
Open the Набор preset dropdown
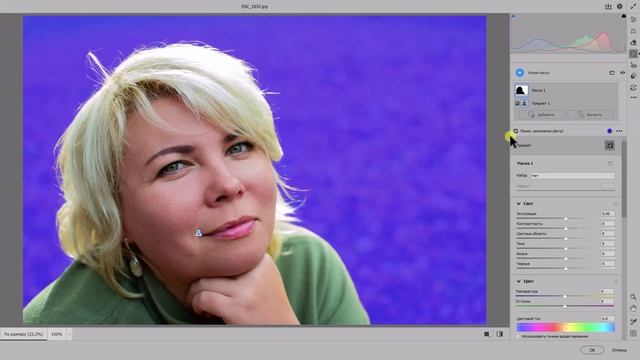pyautogui.click(x=572, y=176)
